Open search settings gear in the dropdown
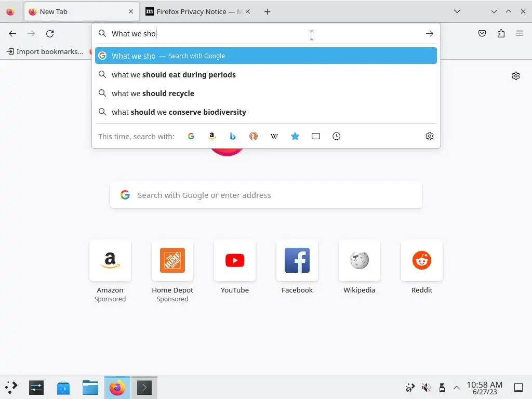Screen dimensions: 532x399 point(430,136)
